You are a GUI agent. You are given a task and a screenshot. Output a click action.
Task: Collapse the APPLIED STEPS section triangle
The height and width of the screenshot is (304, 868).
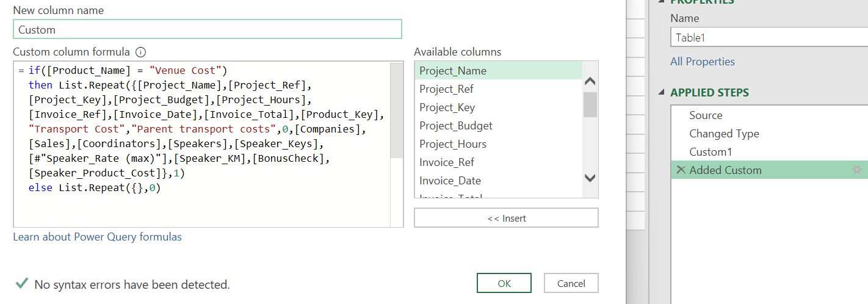662,93
